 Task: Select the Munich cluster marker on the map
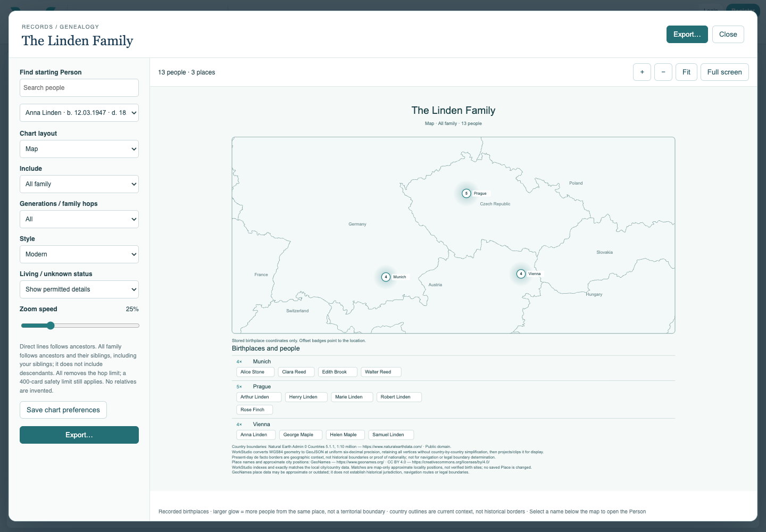(x=386, y=277)
